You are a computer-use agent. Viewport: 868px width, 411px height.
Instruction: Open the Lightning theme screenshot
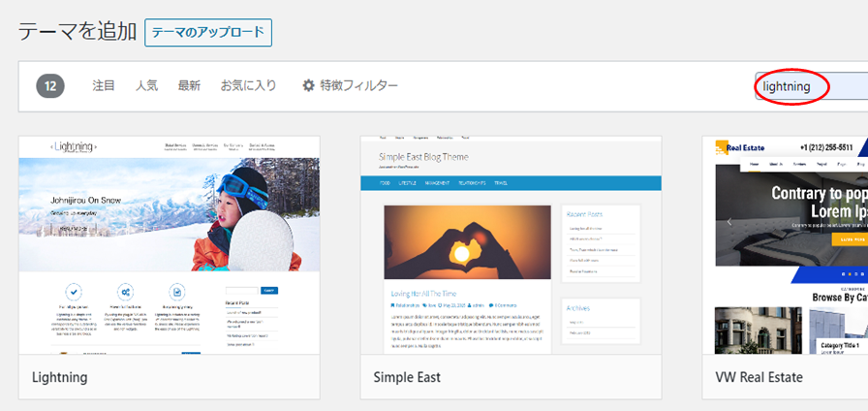click(170, 245)
